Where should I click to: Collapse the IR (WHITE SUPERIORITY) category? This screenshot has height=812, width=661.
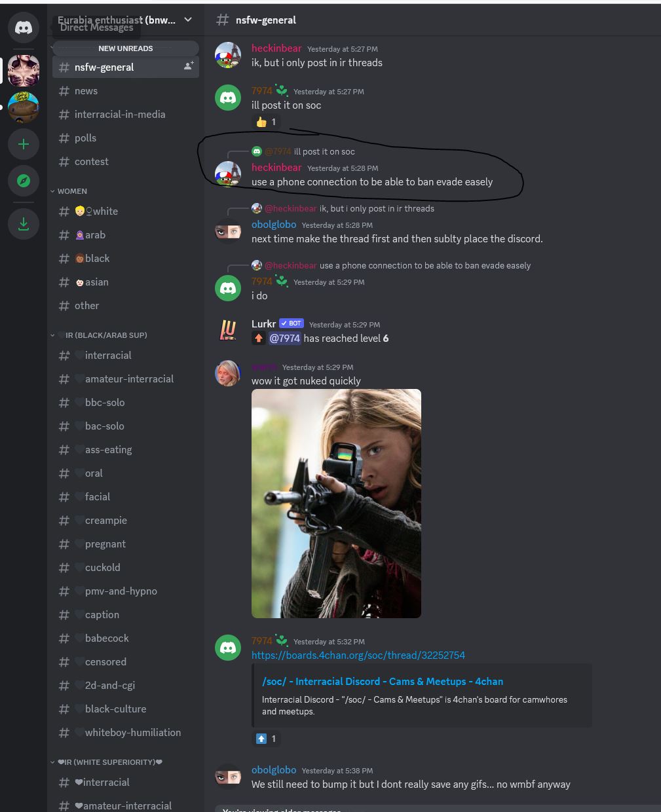(x=106, y=762)
